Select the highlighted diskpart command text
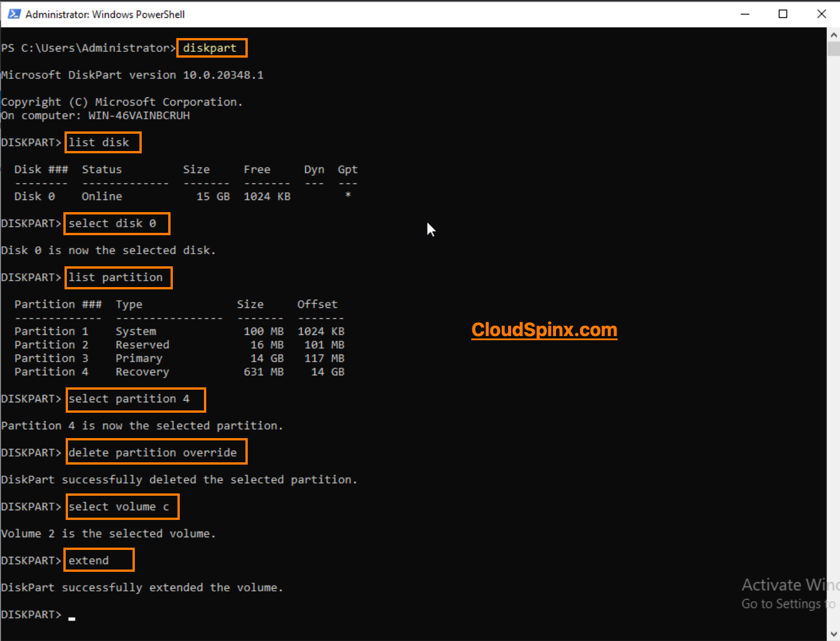 (x=211, y=48)
